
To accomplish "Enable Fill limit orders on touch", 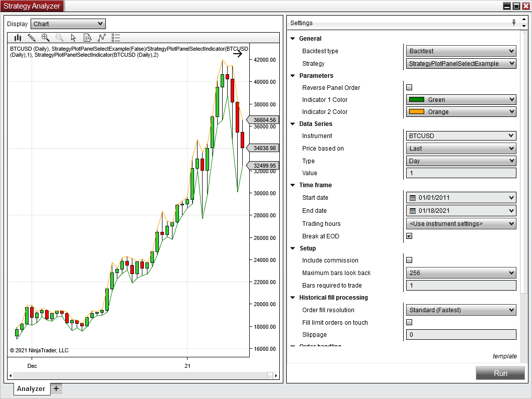I will coord(409,322).
